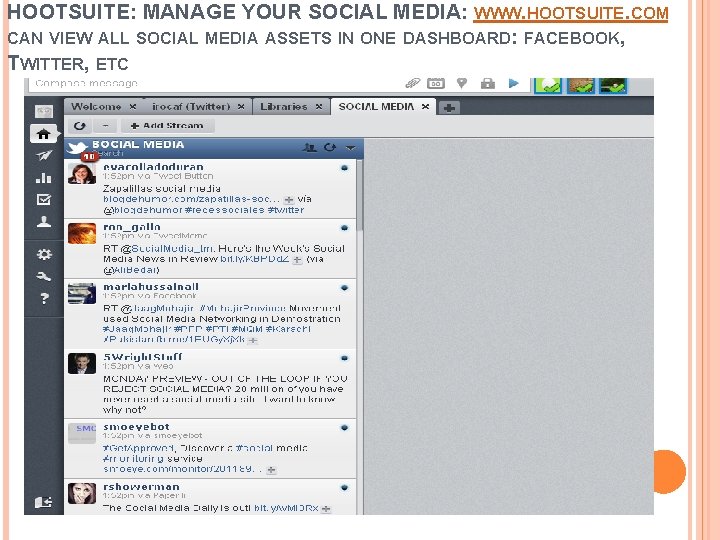Open the blogdehumor.com/zapatillas-soc link

[191, 199]
